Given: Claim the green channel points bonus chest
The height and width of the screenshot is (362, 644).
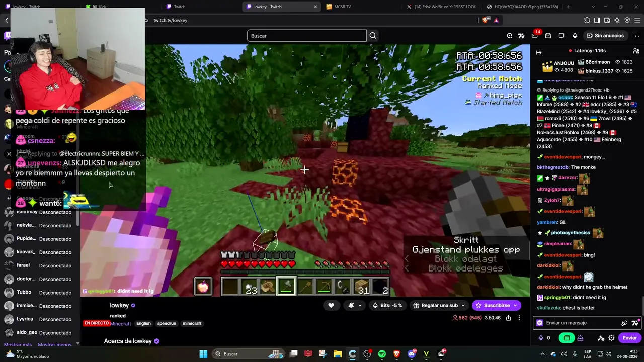Looking at the screenshot, I should (x=567, y=338).
